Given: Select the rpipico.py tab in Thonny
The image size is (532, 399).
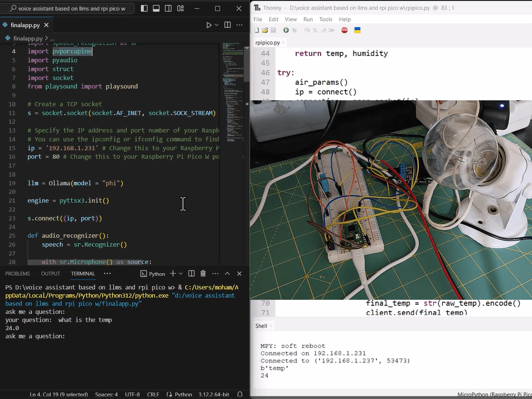Looking at the screenshot, I should (268, 42).
